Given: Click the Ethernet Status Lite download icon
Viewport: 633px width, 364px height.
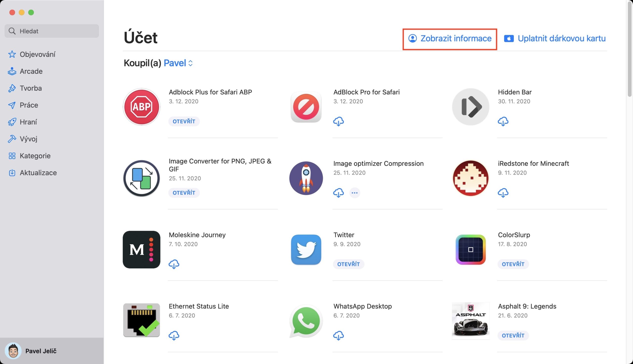Looking at the screenshot, I should (174, 336).
